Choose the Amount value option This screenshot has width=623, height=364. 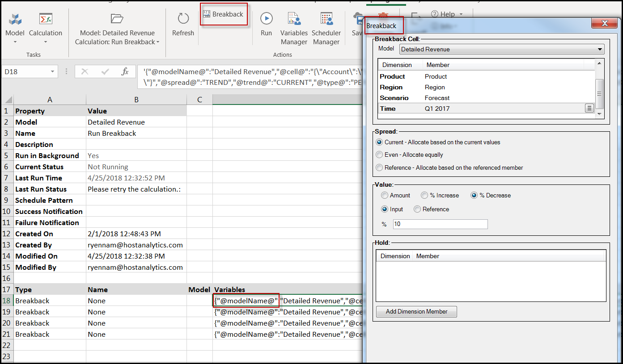(x=385, y=195)
